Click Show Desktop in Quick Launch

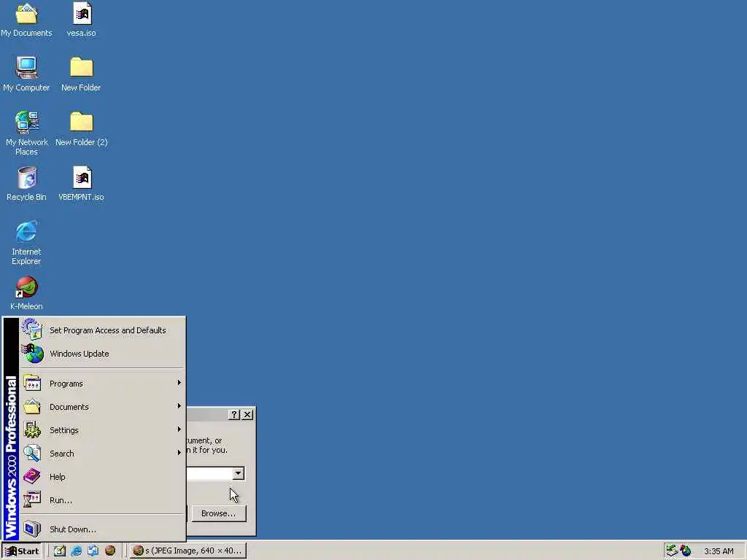tap(60, 551)
